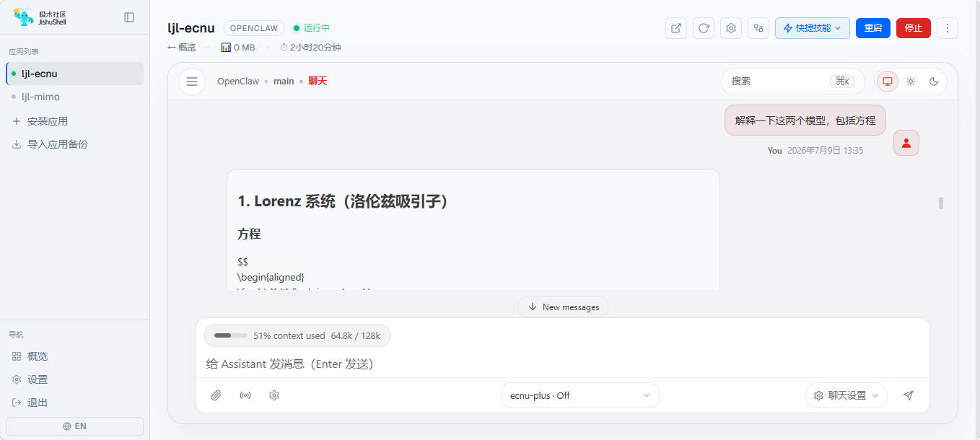Expand the 聊天设置 dropdown

846,395
